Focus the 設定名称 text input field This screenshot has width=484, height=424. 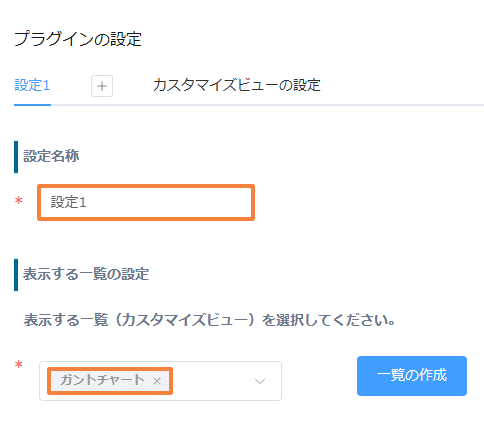146,202
